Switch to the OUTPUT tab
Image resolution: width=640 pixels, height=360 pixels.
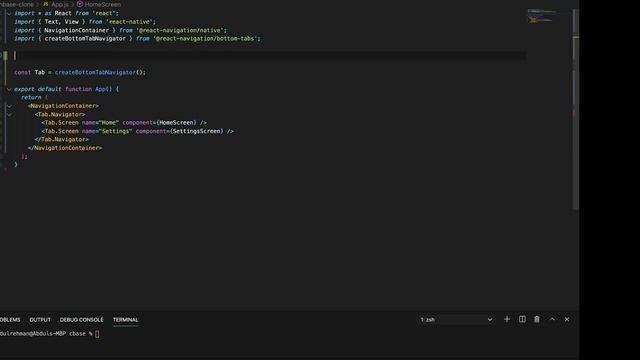pos(40,320)
